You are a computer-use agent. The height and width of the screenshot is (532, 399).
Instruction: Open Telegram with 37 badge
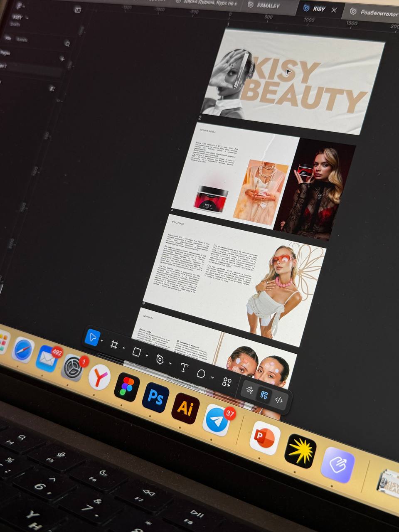pyautogui.click(x=216, y=420)
